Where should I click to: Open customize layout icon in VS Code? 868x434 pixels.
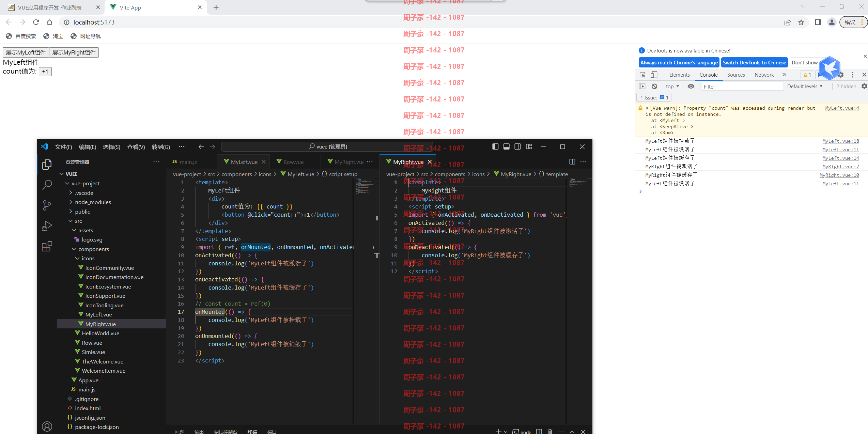529,146
